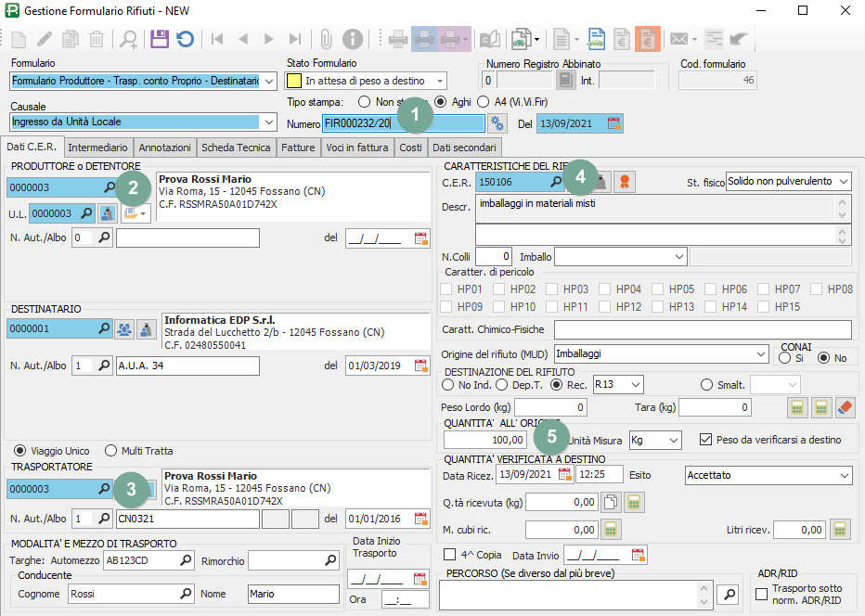Click the calculator icon next to Q.tà ricevuta
865x616 pixels.
pos(634,502)
